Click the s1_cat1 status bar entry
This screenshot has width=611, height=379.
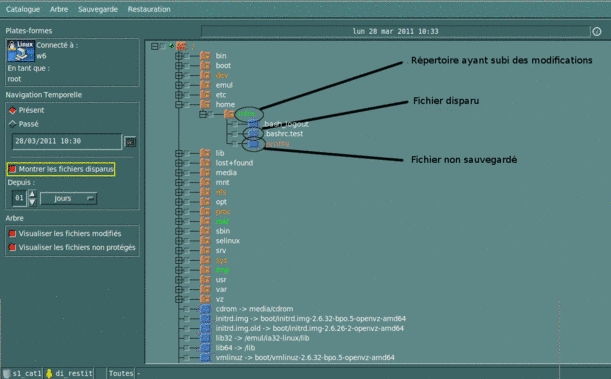click(22, 373)
